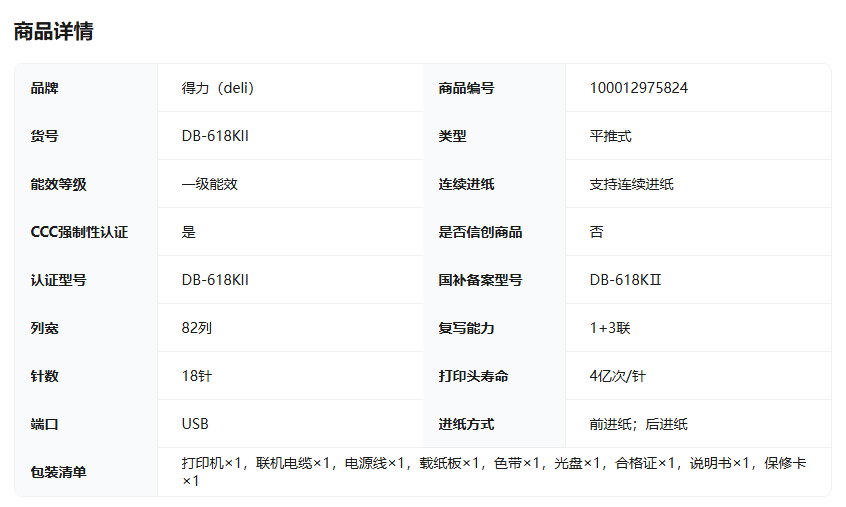846x507 pixels.
Task: Click the 4亿次/针 value
Action: (617, 376)
